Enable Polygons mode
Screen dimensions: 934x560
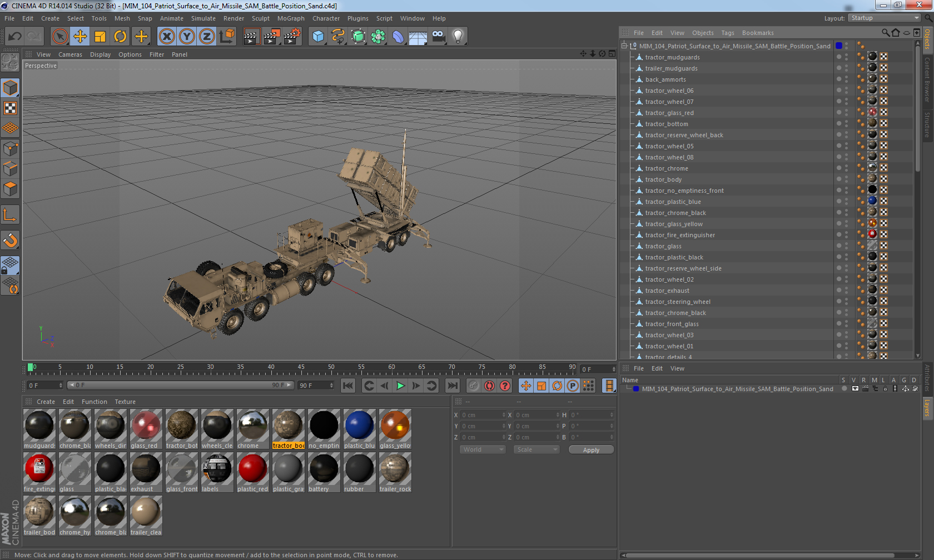coord(10,189)
